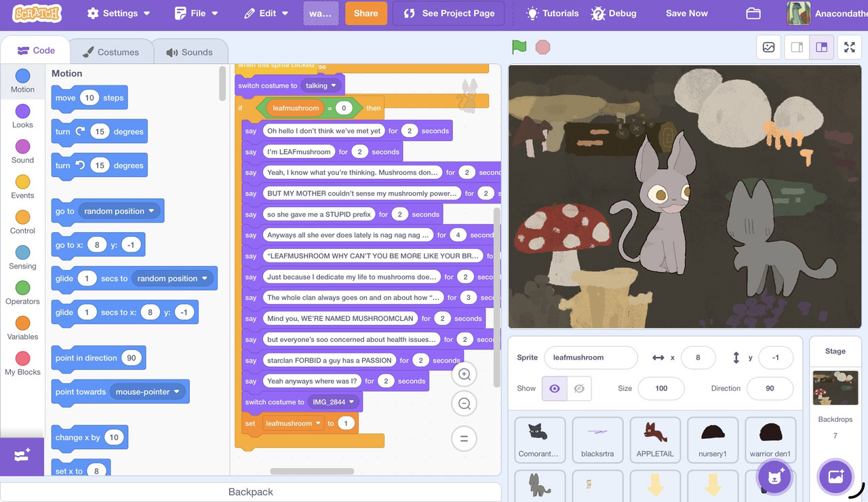Open 'go to random position' dropdown

point(119,211)
